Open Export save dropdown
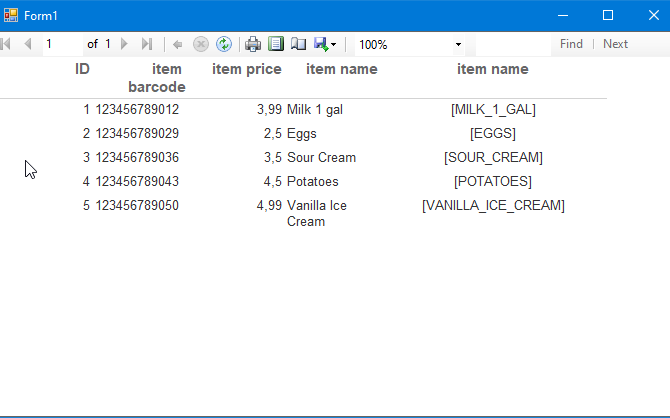670x418 pixels. tap(325, 44)
